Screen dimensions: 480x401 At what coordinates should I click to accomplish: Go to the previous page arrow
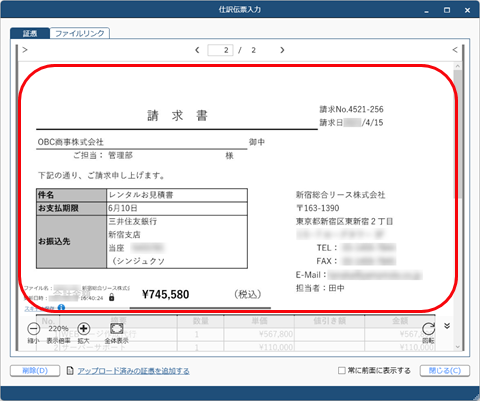[x=197, y=50]
